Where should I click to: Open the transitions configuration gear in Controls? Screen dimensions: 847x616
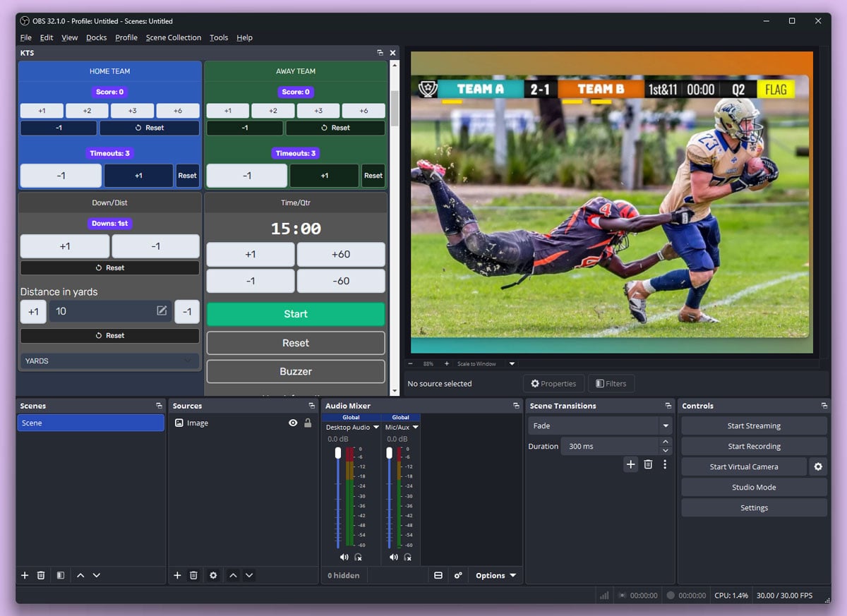click(818, 466)
